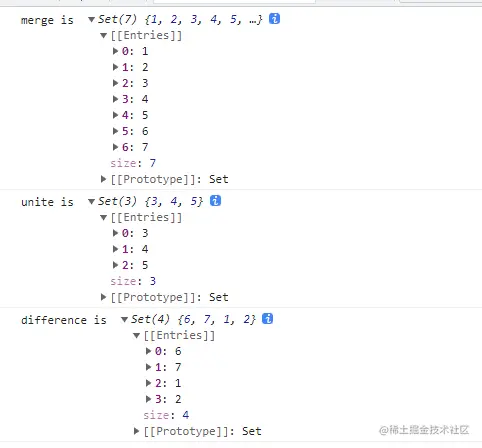Collapse the unite Set(3) object
Screen dimensions: 482x448
point(91,201)
